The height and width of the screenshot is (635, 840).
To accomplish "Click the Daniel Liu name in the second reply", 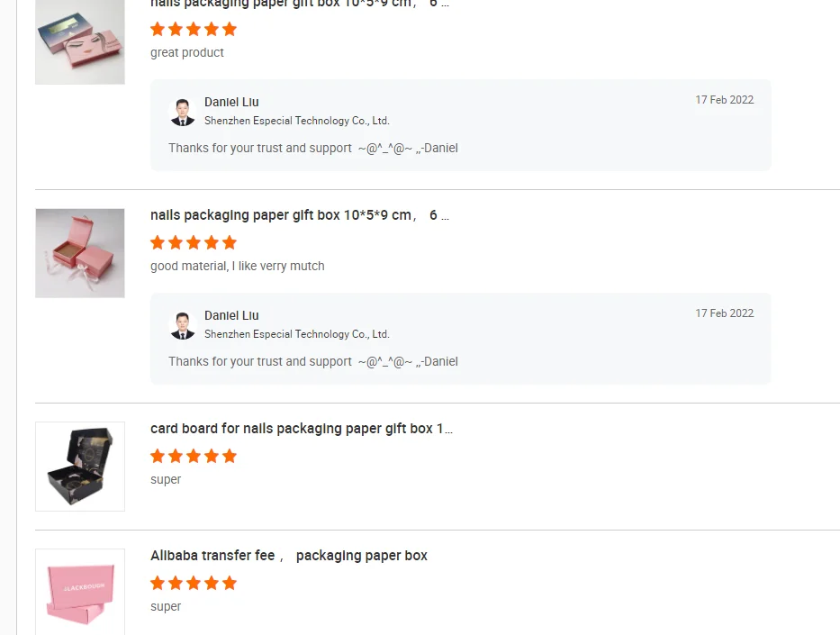I will coord(231,316).
